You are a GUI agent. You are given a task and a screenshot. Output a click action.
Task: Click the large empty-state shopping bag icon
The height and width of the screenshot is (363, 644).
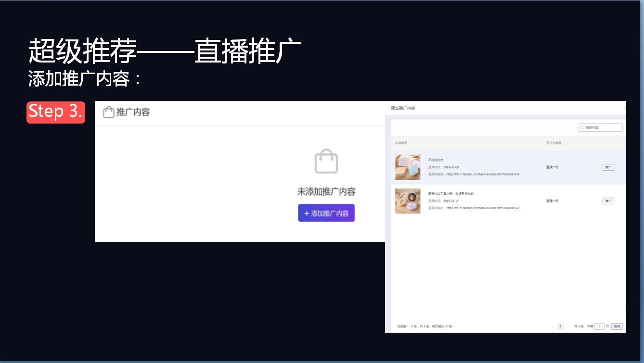(326, 162)
